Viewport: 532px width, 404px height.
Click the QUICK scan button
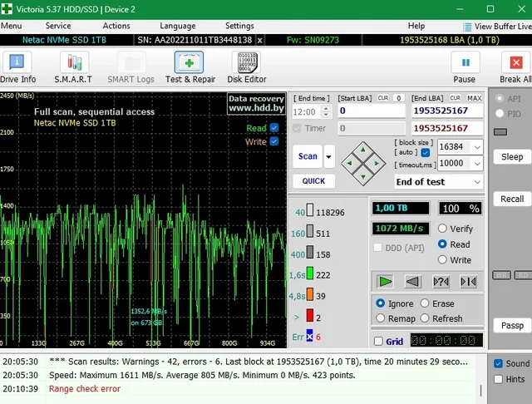313,181
